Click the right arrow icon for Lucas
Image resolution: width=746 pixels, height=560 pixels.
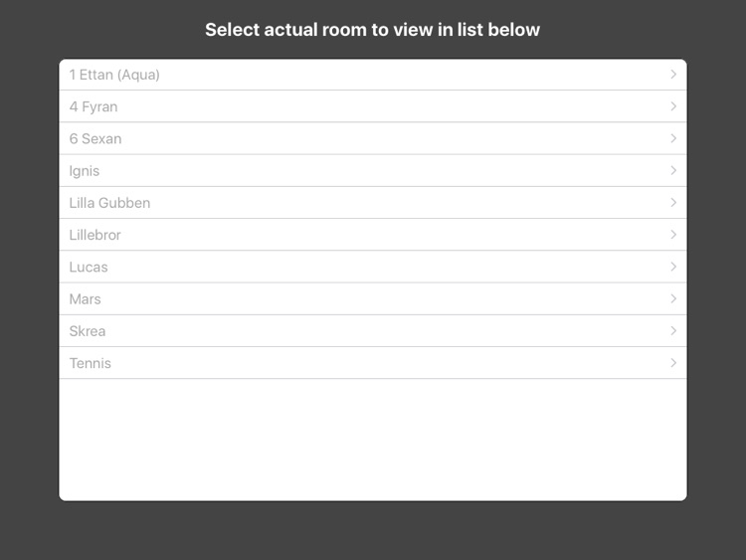[673, 267]
